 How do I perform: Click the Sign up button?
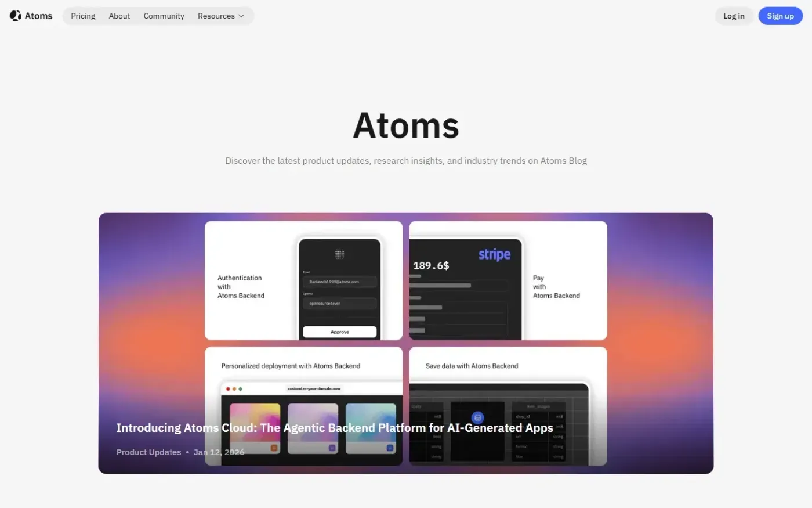pyautogui.click(x=780, y=16)
